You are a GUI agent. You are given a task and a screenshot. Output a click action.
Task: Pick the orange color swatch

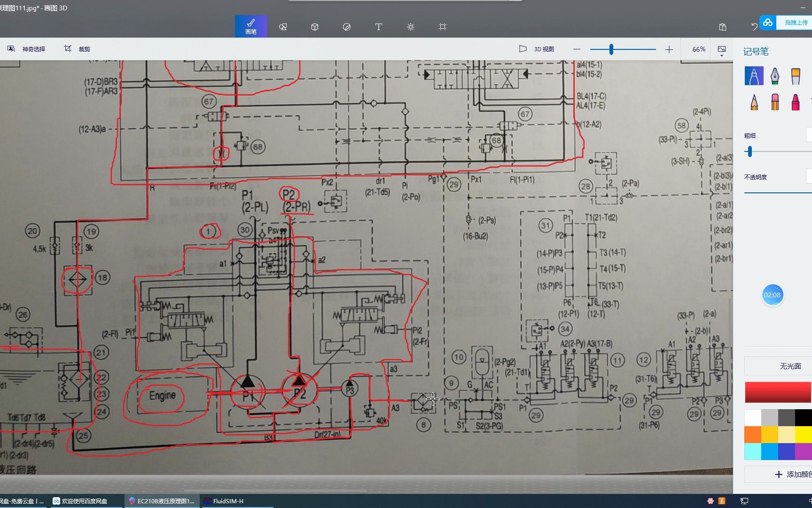pos(753,434)
